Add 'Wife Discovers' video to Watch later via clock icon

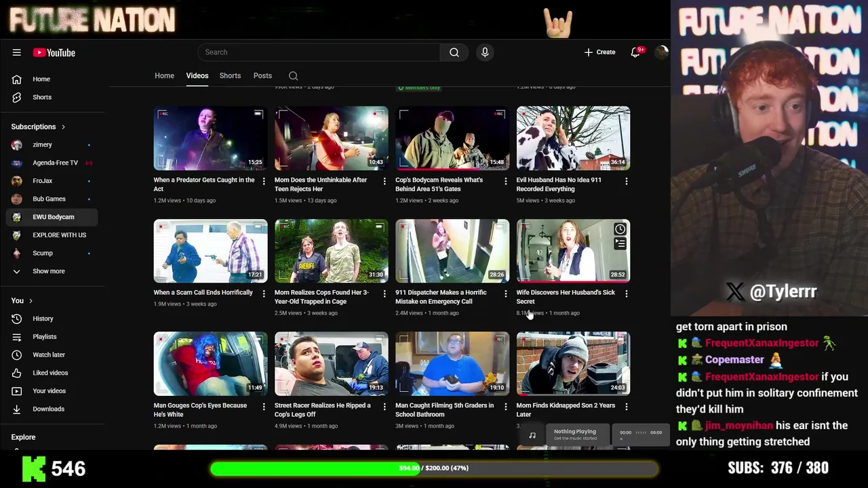click(x=620, y=229)
